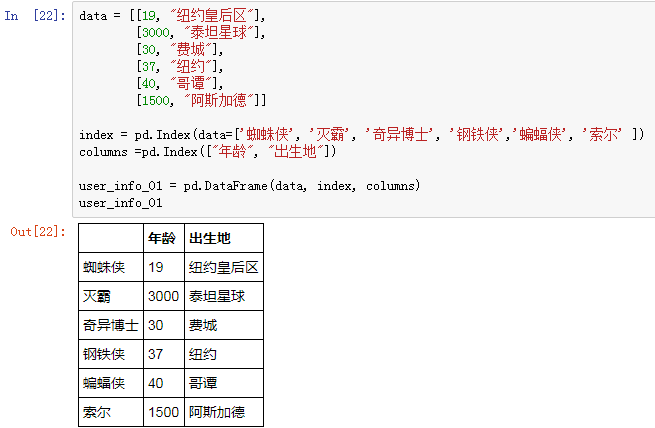The width and height of the screenshot is (655, 428).
Task: Click the 奇异博士 row label in the table
Action: 111,325
